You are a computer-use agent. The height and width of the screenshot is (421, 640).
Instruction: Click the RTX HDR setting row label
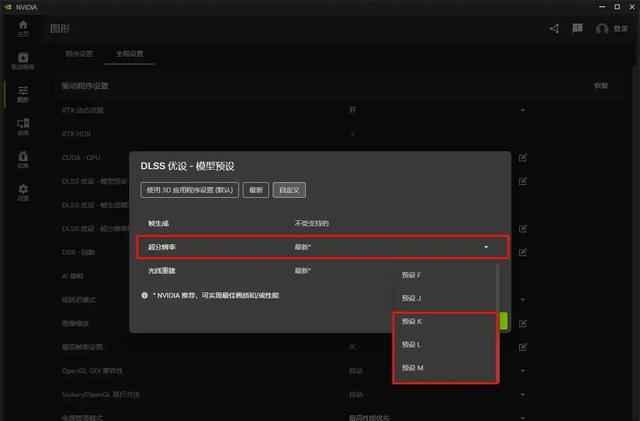pos(76,134)
